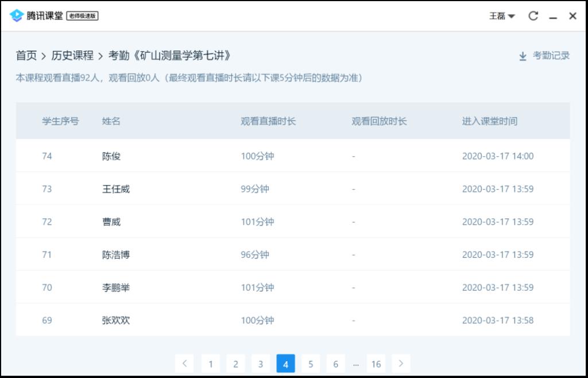Click the refresh icon in title bar

click(x=533, y=16)
